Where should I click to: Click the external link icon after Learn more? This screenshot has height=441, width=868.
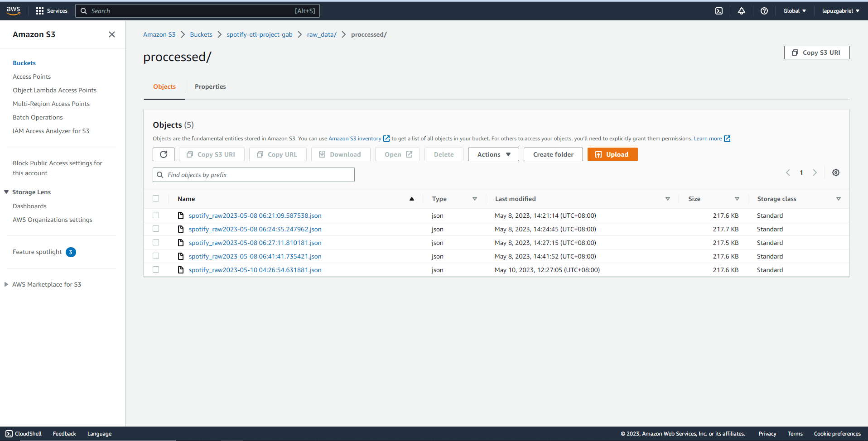coord(727,139)
